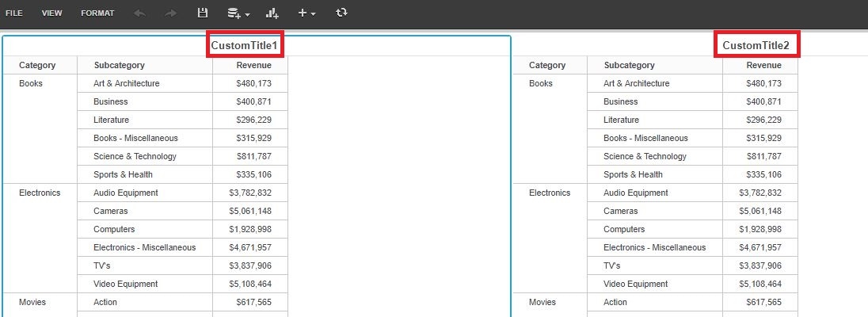Screen dimensions: 868x317
Task: Open the FORMAT menu
Action: 97,13
